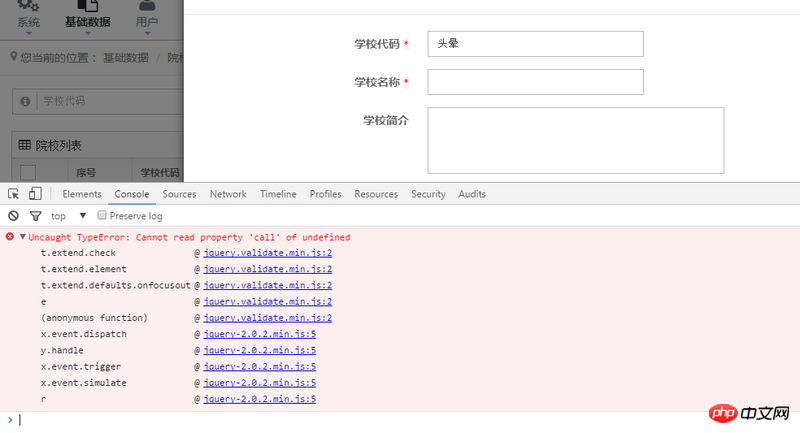Click the info icon beside 学校代码 search
This screenshot has width=800, height=433.
pyautogui.click(x=25, y=101)
